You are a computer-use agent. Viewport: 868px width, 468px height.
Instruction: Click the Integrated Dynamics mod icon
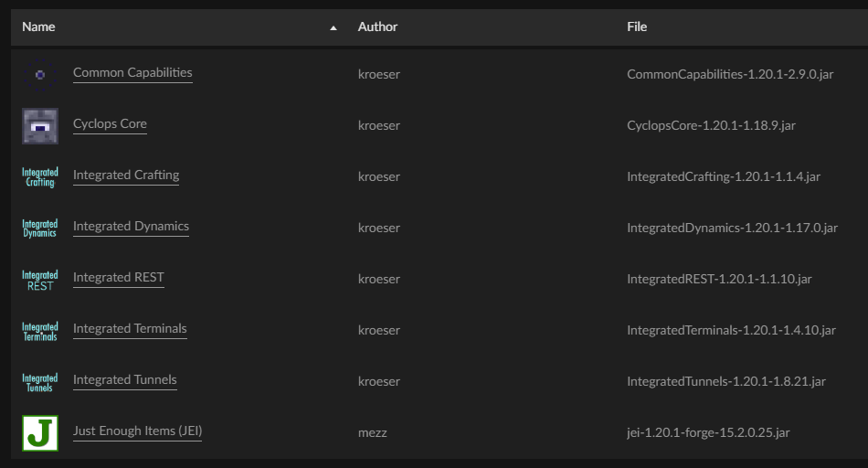tap(39, 228)
